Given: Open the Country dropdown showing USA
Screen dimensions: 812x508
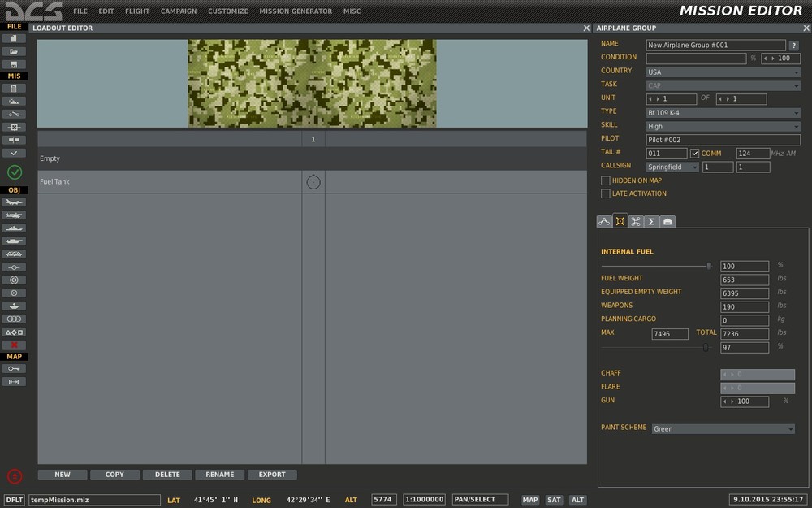Looking at the screenshot, I should pos(723,72).
